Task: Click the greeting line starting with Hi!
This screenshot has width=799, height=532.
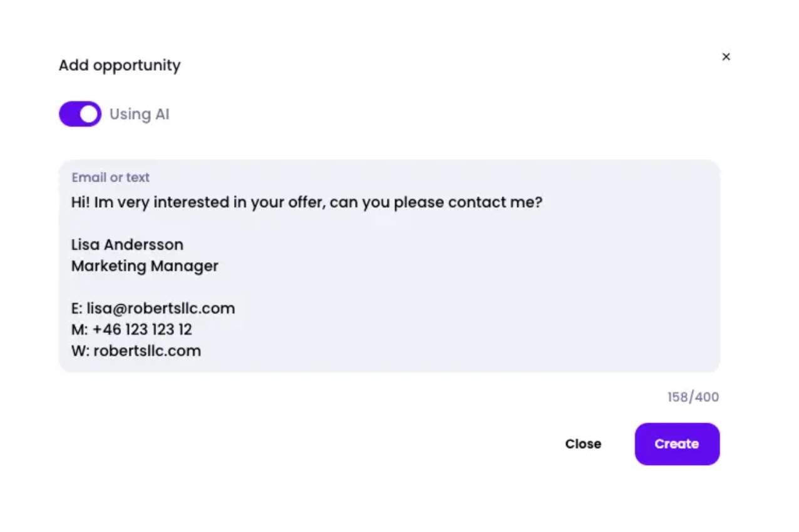Action: coord(306,202)
